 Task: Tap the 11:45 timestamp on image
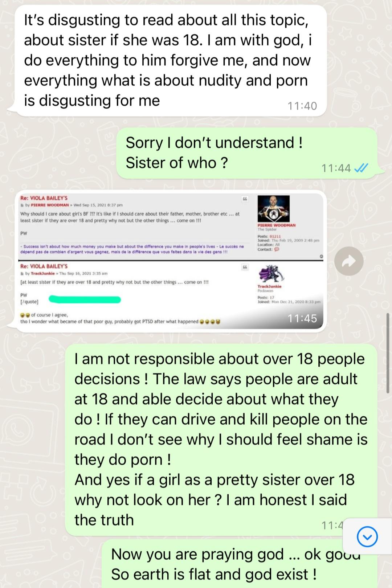[x=302, y=318]
